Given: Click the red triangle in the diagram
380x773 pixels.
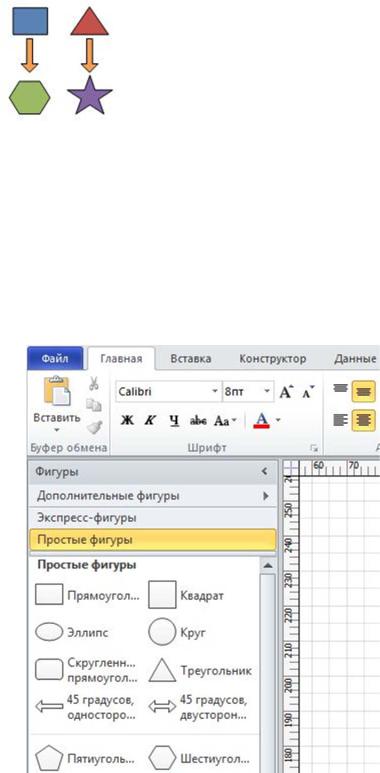Looking at the screenshot, I should click(x=89, y=22).
